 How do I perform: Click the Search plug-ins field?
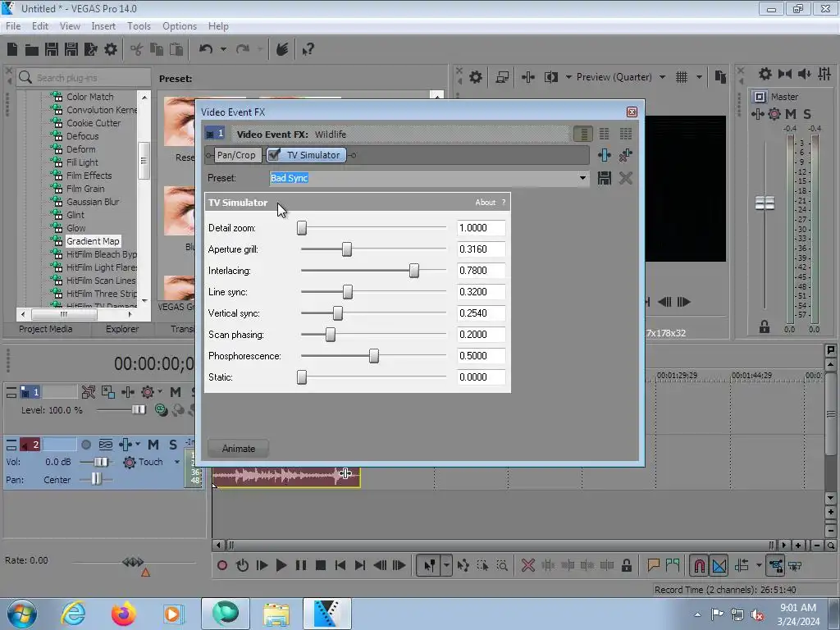tap(84, 78)
